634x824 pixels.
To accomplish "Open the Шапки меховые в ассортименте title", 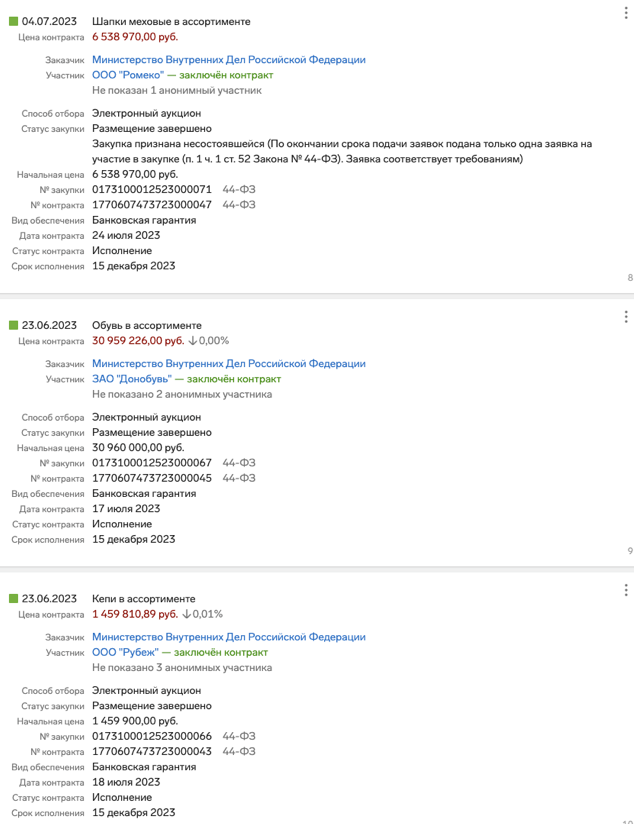I will [171, 22].
